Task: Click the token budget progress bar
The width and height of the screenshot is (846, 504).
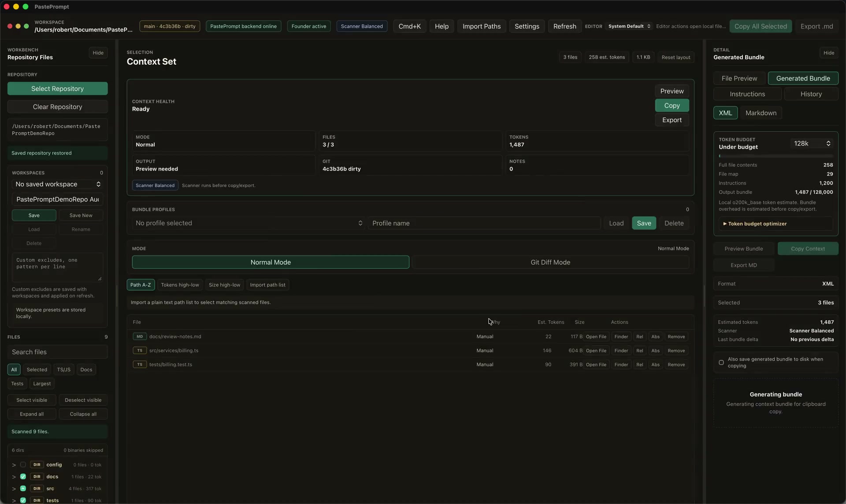Action: (775, 156)
